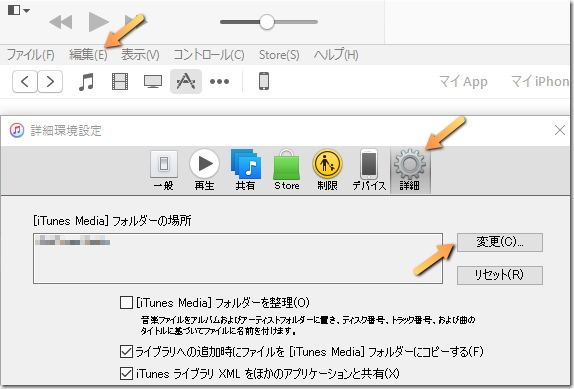
Task: Adjust the volume slider knob
Action: coord(267,22)
